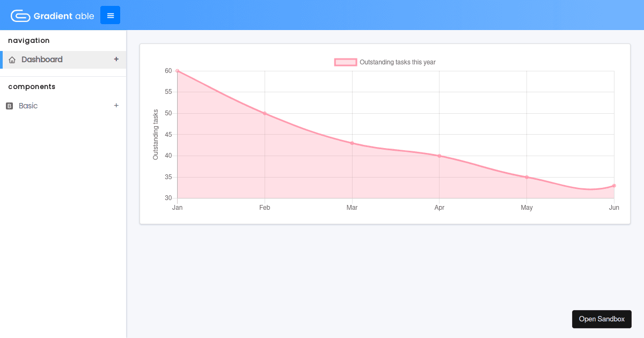
Task: Select the May data point at 35
Action: coord(526,177)
